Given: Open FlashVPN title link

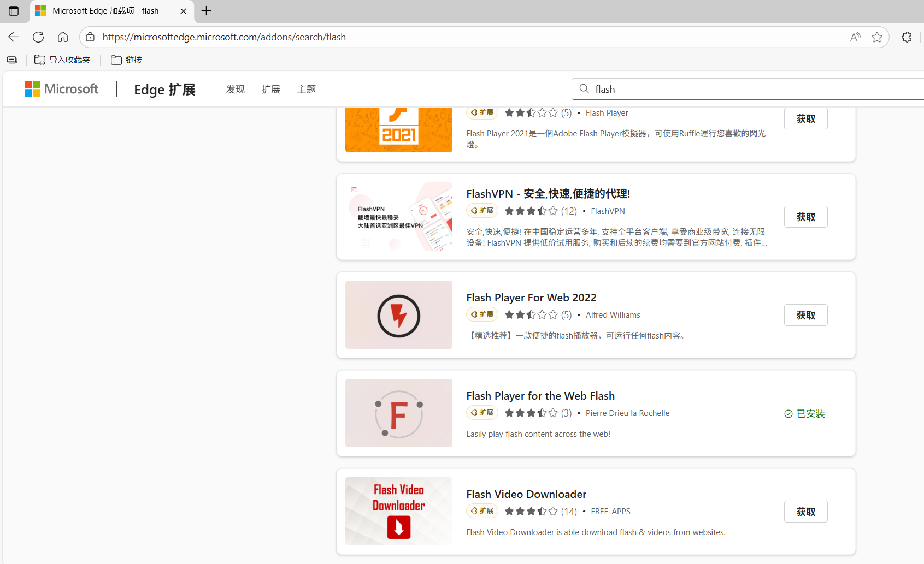Looking at the screenshot, I should [x=548, y=194].
